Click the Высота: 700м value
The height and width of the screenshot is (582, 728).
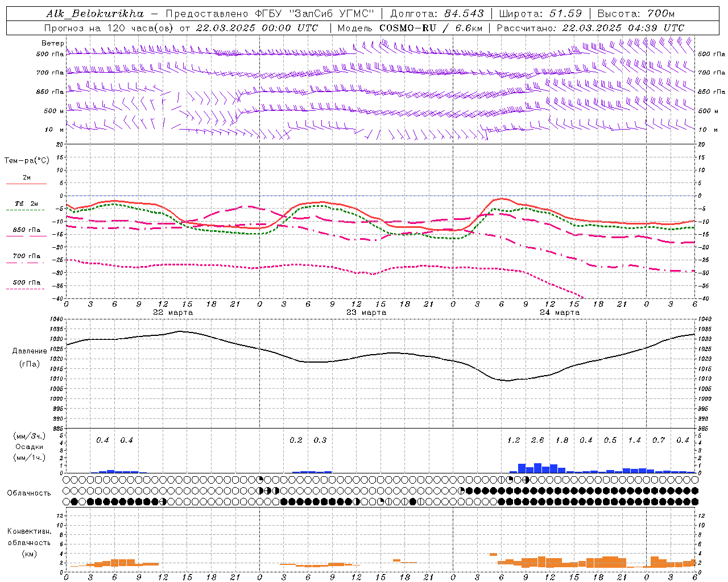pos(636,14)
